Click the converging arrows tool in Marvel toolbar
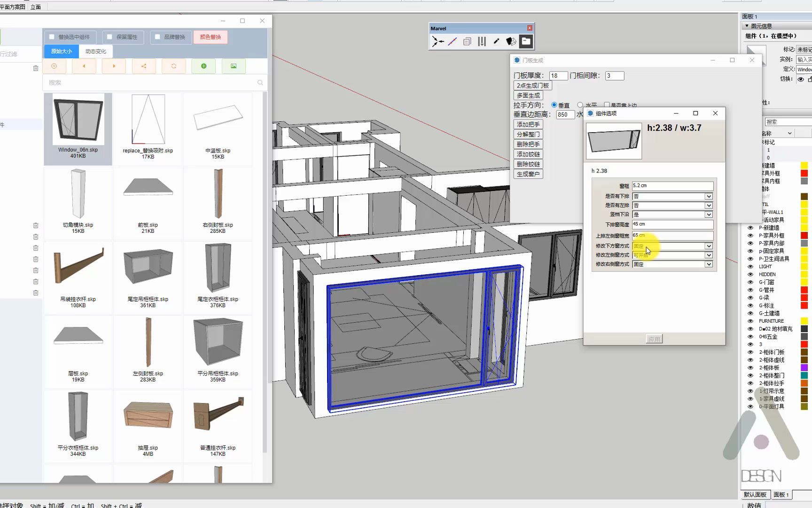This screenshot has height=508, width=812. (437, 41)
